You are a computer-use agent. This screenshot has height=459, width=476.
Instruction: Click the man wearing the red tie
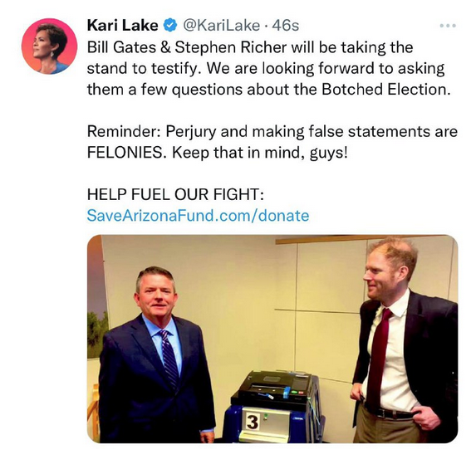[x=405, y=339]
